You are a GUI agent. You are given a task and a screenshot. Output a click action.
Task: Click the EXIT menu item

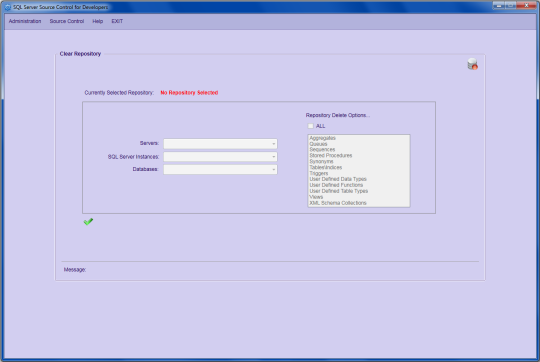117,21
